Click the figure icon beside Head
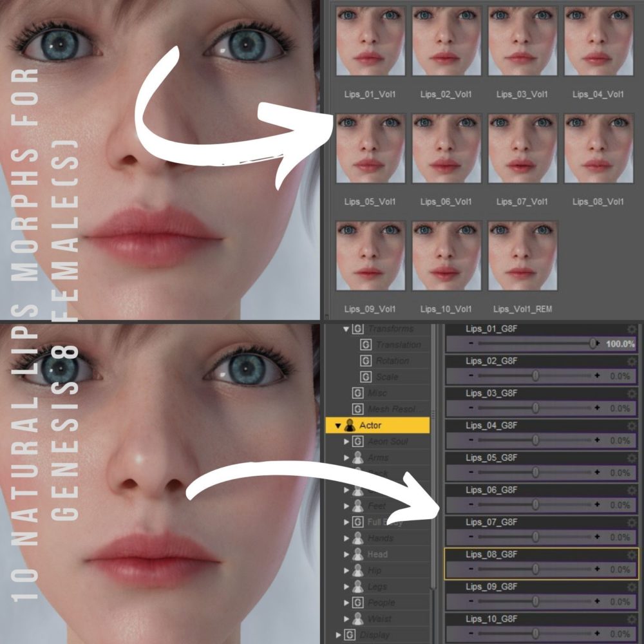Viewport: 644px width, 644px height. [357, 554]
